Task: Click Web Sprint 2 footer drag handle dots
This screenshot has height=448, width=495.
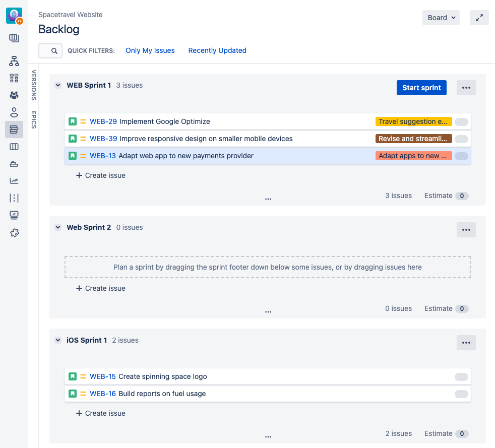Action: point(268,312)
